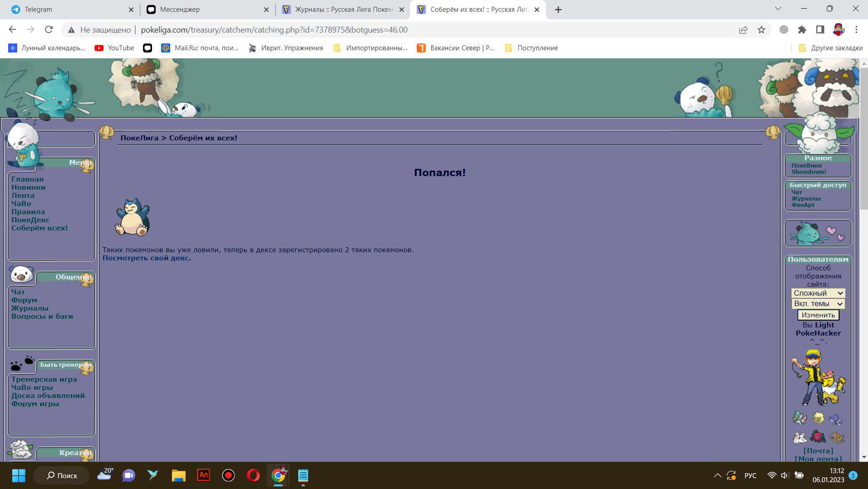This screenshot has height=489, width=868.
Task: Close the Мессенджер tab
Action: [x=266, y=10]
